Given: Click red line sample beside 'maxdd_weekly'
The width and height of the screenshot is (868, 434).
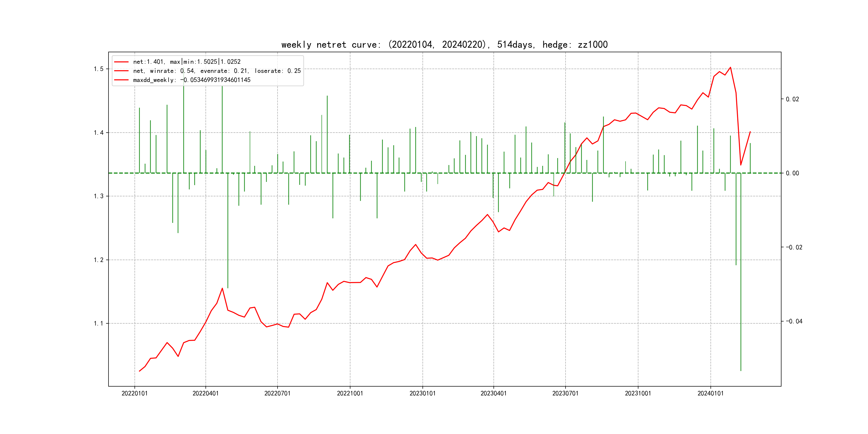Looking at the screenshot, I should coord(121,80).
